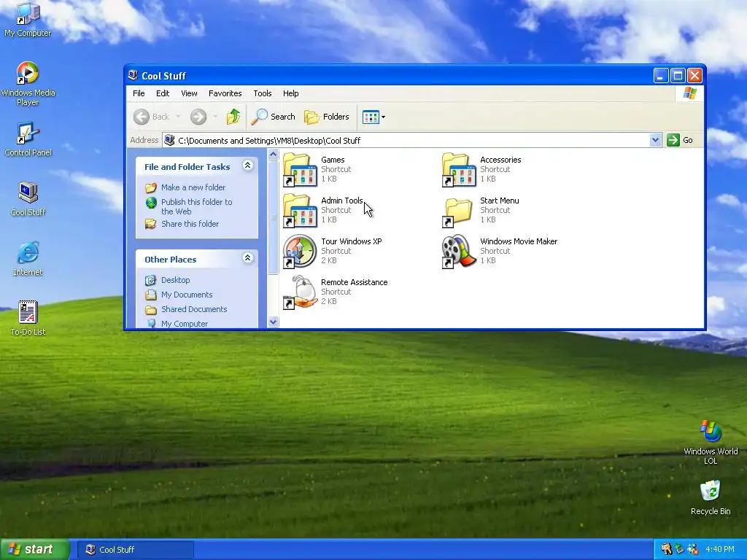Open the File menu
The image size is (747, 560).
click(139, 93)
